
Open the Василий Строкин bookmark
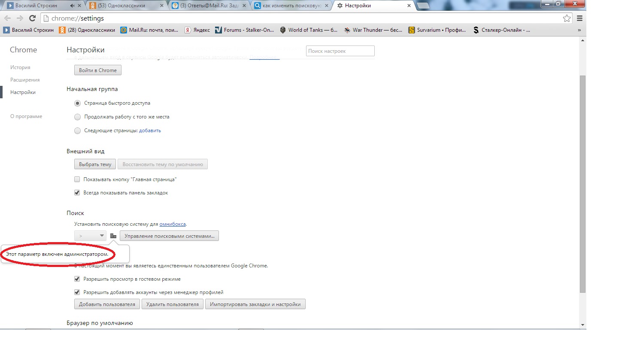[x=28, y=30]
